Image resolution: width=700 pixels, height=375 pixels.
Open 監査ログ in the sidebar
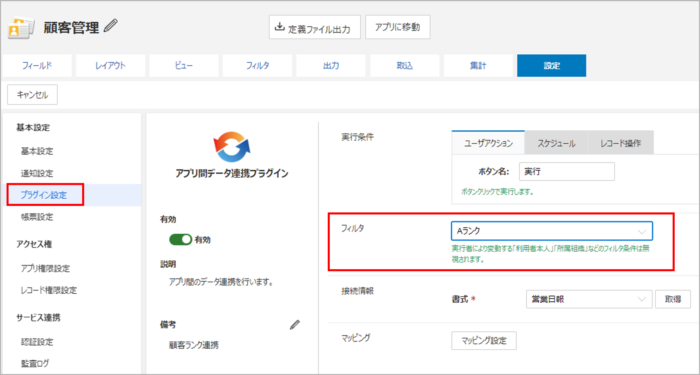(35, 363)
